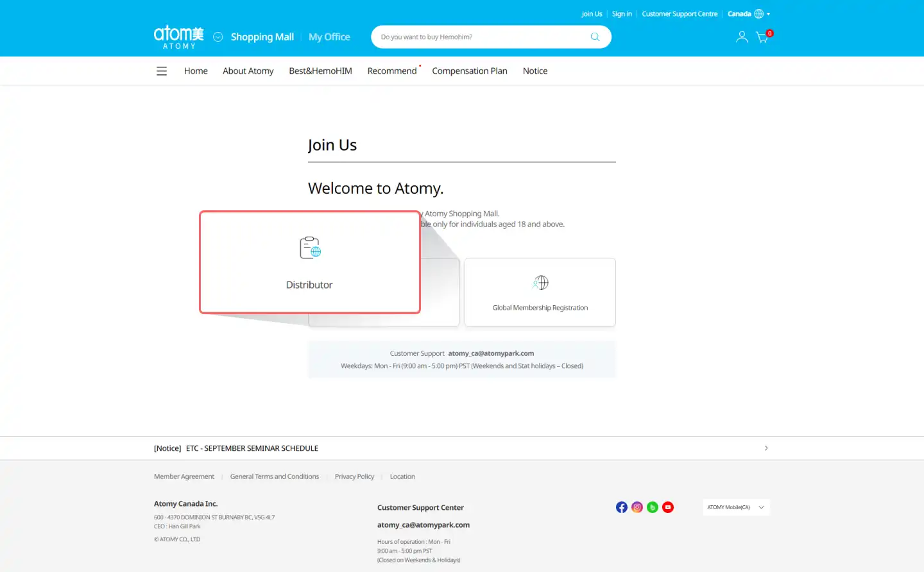Switch to the My Office tab
This screenshot has width=924, height=572.
tap(329, 37)
